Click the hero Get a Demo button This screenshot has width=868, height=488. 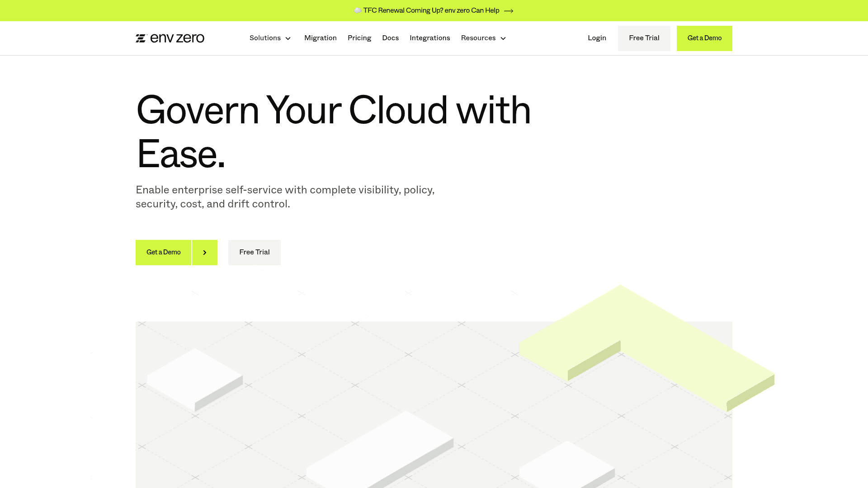coord(163,252)
